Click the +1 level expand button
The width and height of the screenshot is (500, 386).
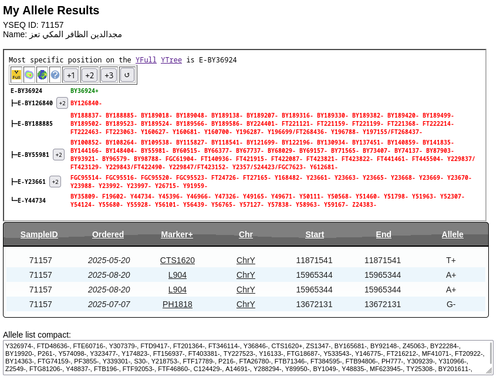click(71, 75)
